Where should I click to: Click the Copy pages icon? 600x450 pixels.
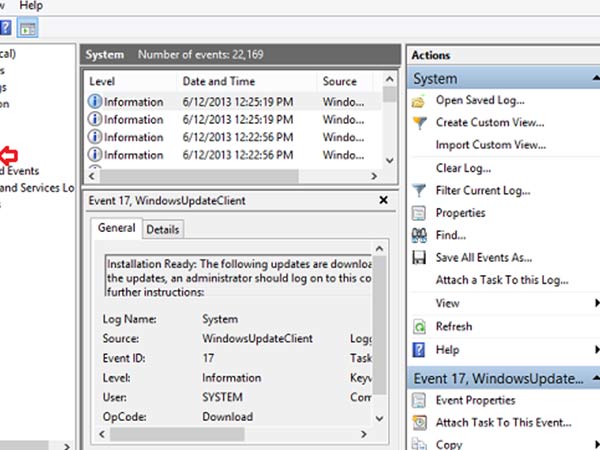coord(419,444)
